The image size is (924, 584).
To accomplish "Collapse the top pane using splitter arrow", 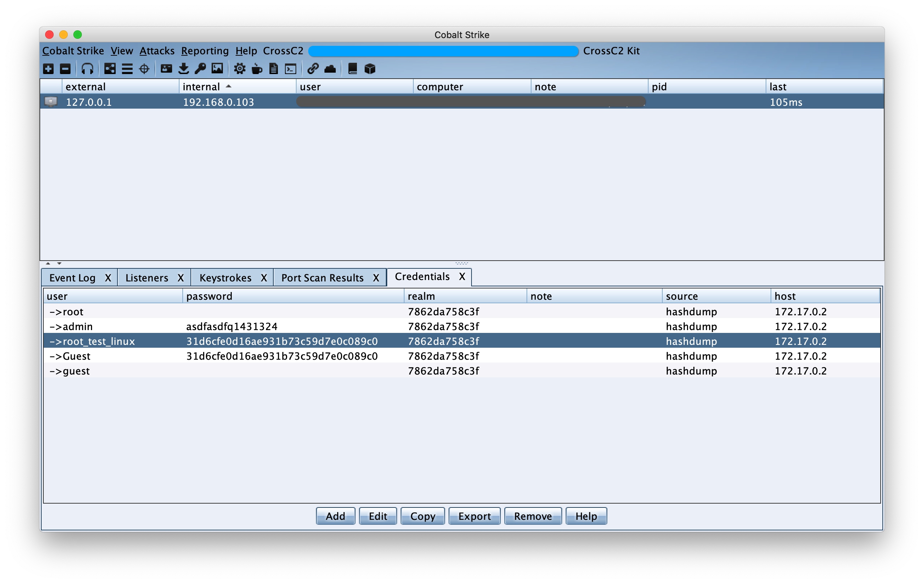I will [x=48, y=263].
